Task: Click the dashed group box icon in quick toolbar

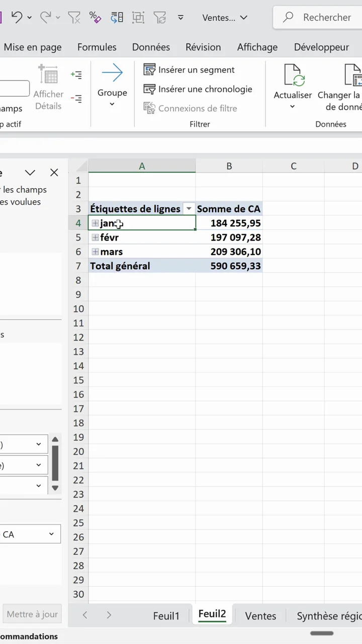Action: [138, 18]
